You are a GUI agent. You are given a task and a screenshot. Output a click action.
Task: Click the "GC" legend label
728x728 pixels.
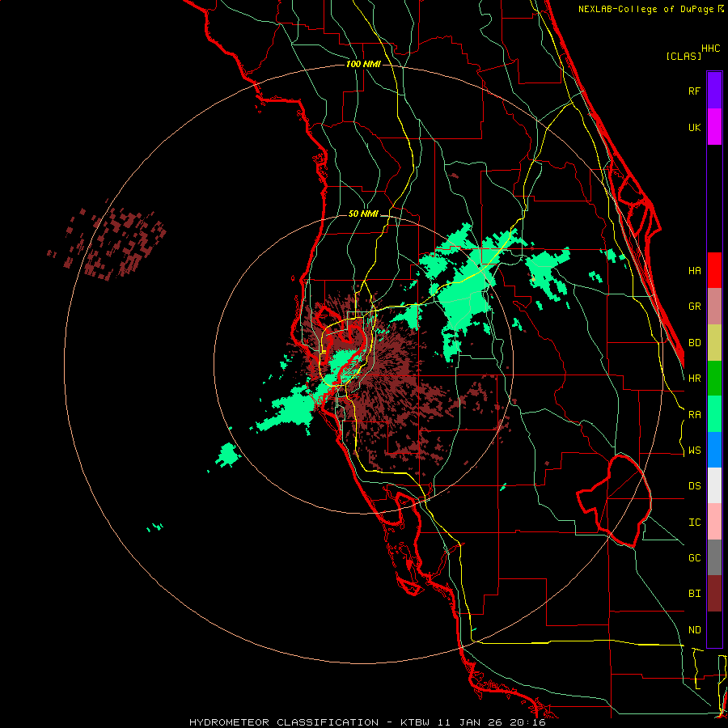coord(694,558)
